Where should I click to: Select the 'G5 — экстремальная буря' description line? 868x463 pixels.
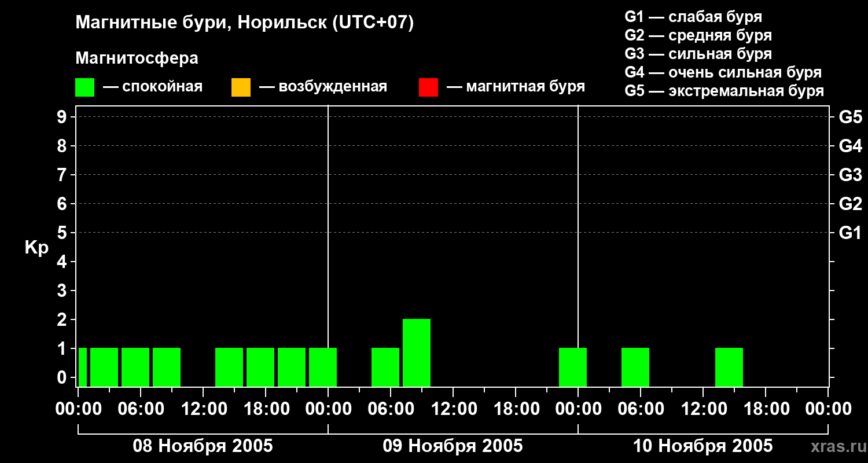pyautogui.click(x=724, y=91)
